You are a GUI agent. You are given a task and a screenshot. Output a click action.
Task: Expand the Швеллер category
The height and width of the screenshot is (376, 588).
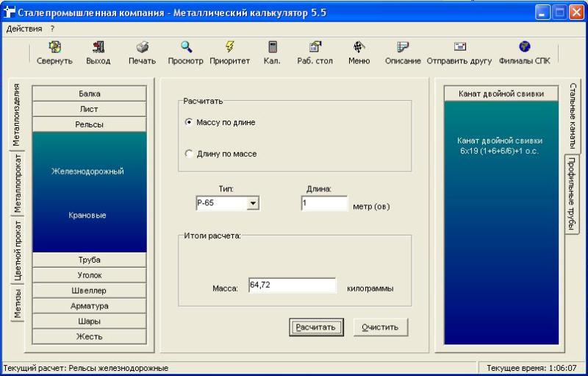click(x=90, y=291)
